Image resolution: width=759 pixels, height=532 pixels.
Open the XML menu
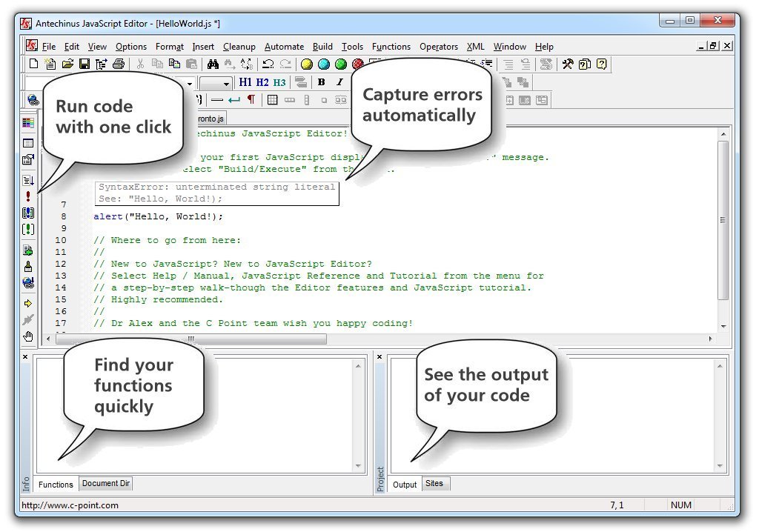point(475,47)
